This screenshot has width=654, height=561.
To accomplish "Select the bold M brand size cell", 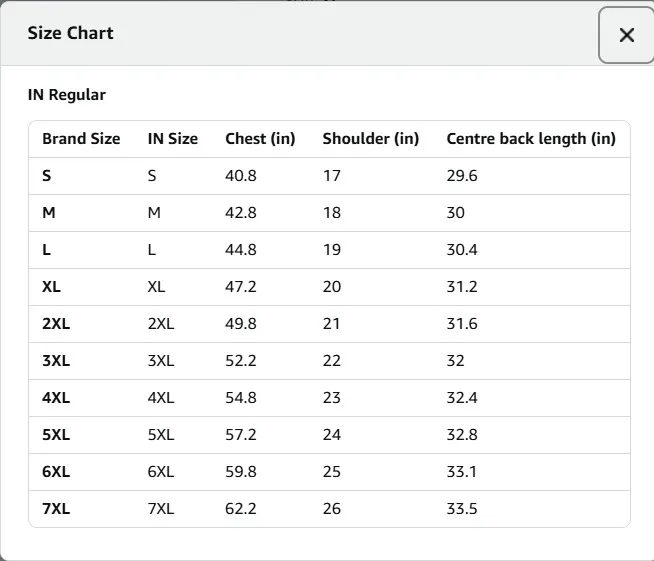I will [x=48, y=213].
